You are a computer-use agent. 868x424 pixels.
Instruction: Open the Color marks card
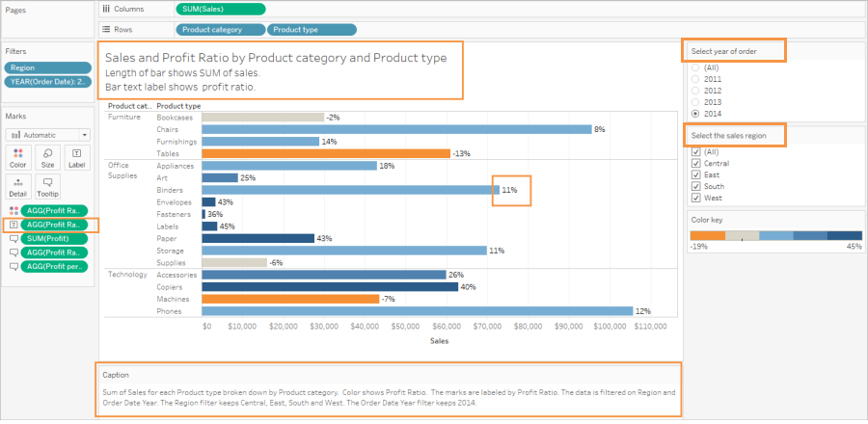[x=17, y=157]
